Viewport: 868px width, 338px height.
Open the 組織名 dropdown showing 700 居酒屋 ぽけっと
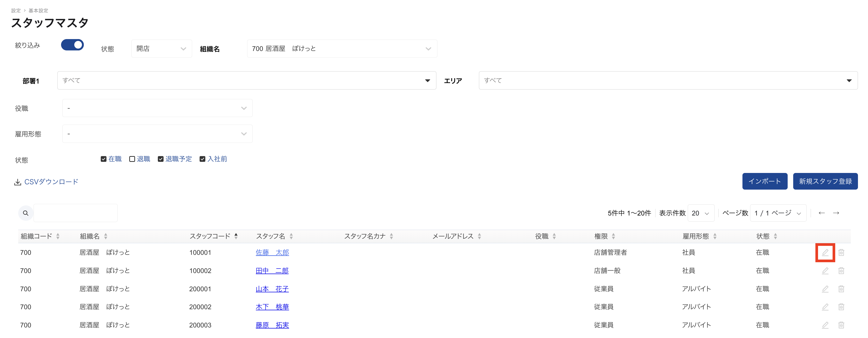tap(342, 49)
